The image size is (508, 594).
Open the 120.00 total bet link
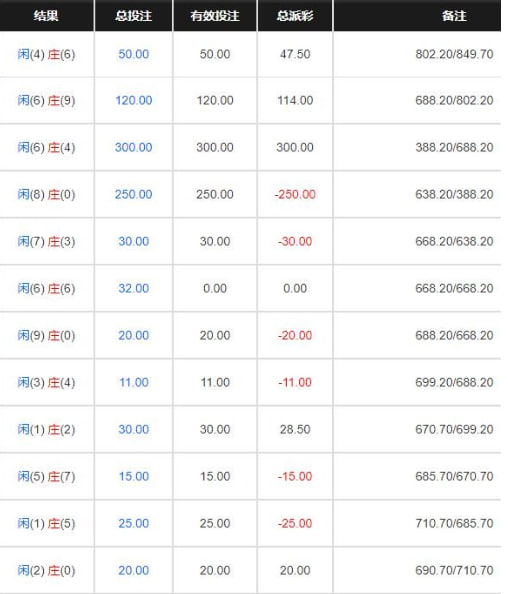pyautogui.click(x=134, y=100)
